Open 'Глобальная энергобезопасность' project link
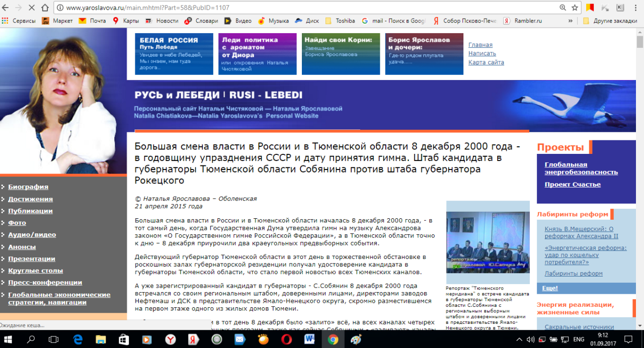This screenshot has height=348, width=644. pos(581,168)
